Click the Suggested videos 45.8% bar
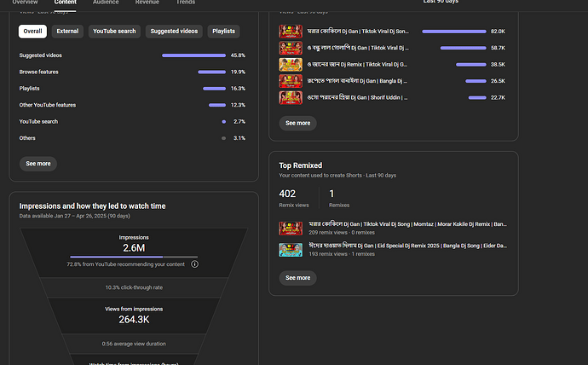This screenshot has height=365, width=588. (194, 55)
